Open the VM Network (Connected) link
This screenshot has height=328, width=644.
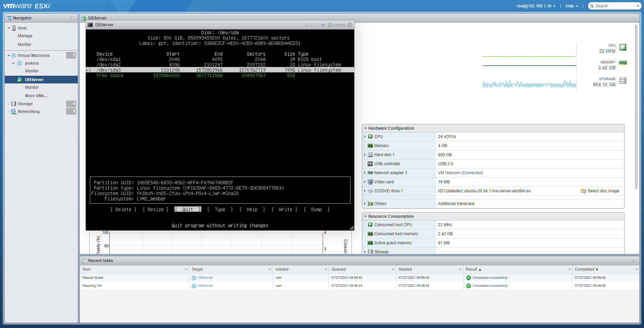[460, 173]
